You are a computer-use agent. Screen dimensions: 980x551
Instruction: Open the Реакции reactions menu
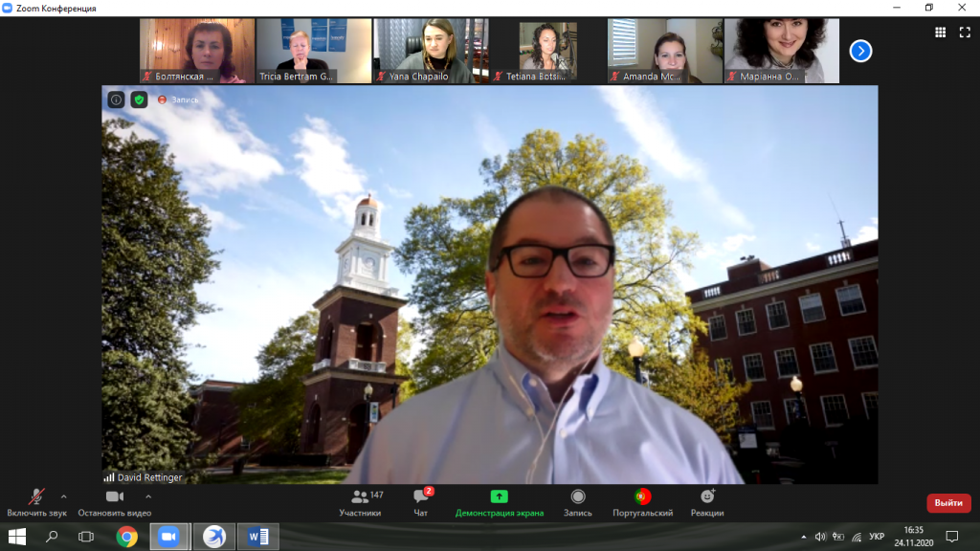[707, 503]
